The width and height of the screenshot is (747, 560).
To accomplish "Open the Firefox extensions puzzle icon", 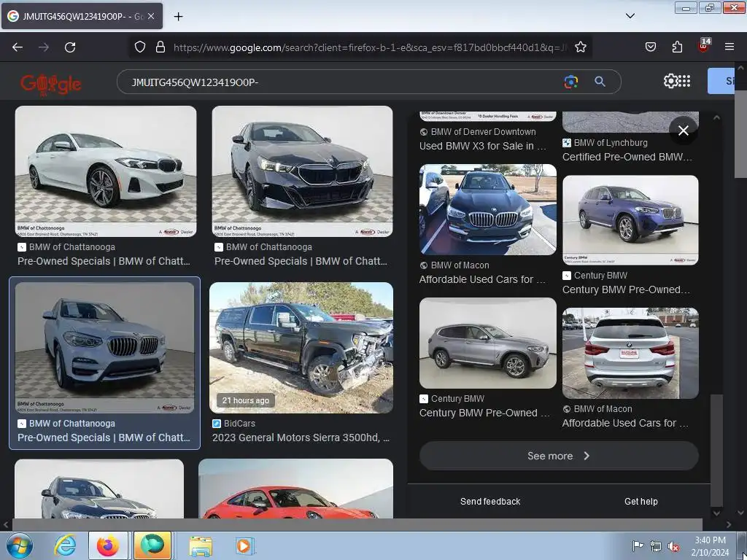I will (x=677, y=47).
